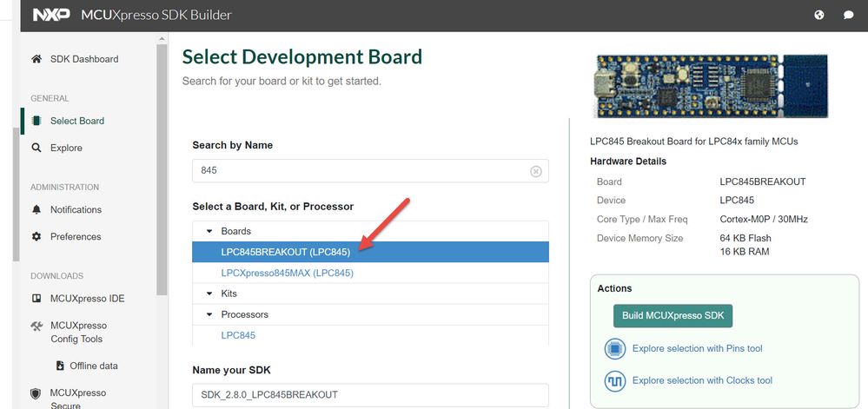The image size is (868, 409).
Task: Click the 'Select Development Board' heading
Action: [x=301, y=57]
